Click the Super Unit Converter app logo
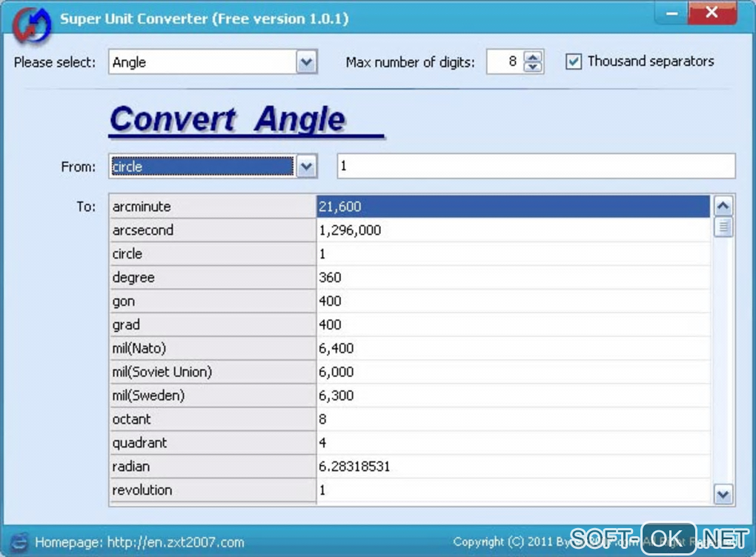Image resolution: width=756 pixels, height=557 pixels. tap(32, 25)
